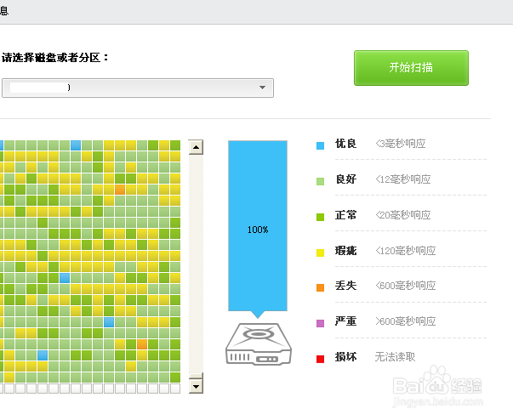Click the 良好 legend label
The image size is (513, 420).
point(345,179)
